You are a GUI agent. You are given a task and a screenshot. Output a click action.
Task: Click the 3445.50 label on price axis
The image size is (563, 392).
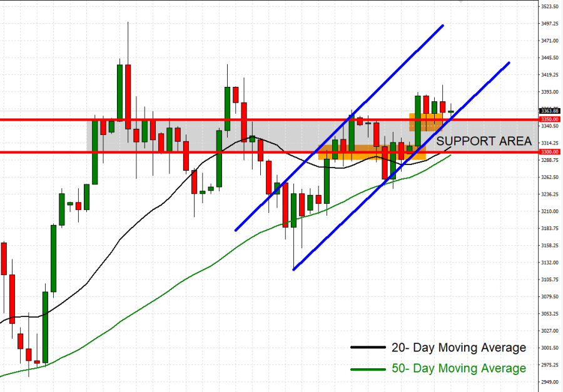[549, 58]
